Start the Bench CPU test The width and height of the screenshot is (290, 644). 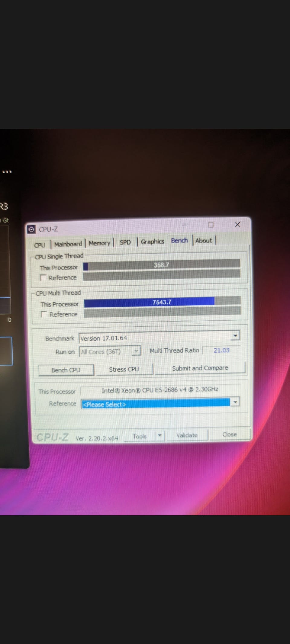(66, 370)
